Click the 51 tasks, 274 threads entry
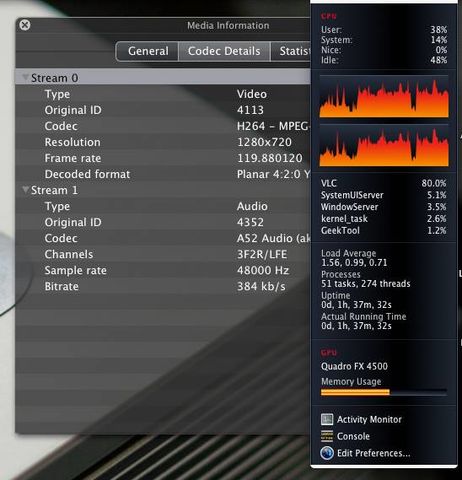The height and width of the screenshot is (480, 462). [366, 284]
